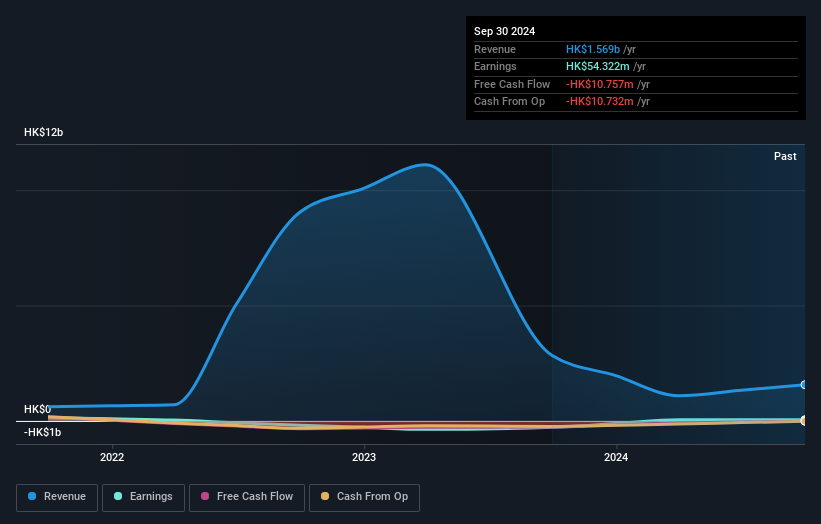This screenshot has width=821, height=524.
Task: Click the Past label in the chart
Action: (x=785, y=157)
